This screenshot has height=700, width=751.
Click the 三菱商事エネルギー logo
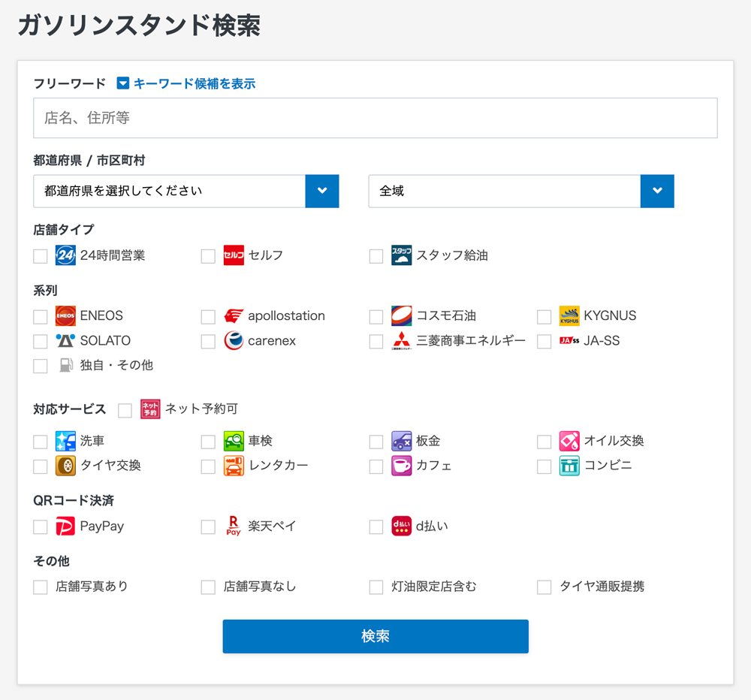click(401, 341)
